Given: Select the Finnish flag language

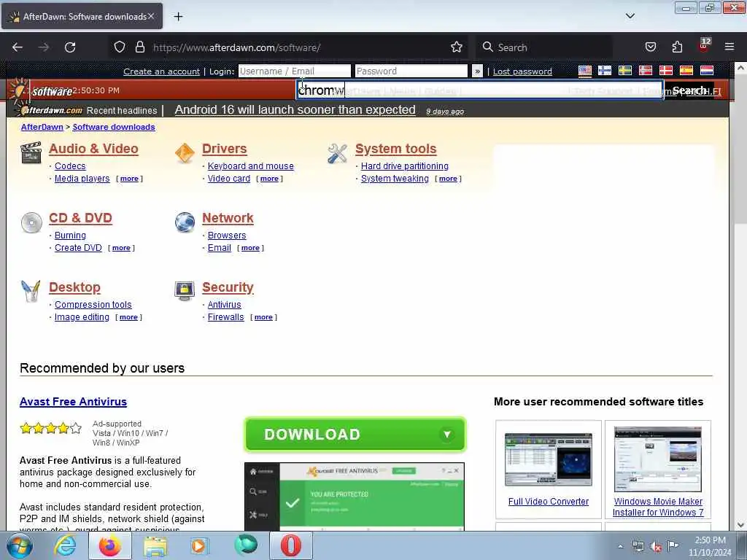Looking at the screenshot, I should coord(605,71).
